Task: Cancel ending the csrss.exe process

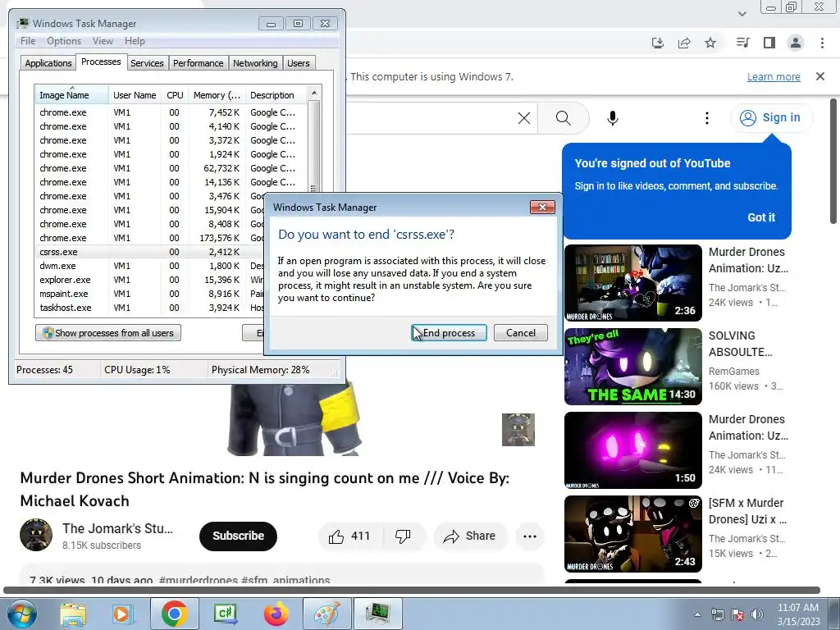Action: 521,333
